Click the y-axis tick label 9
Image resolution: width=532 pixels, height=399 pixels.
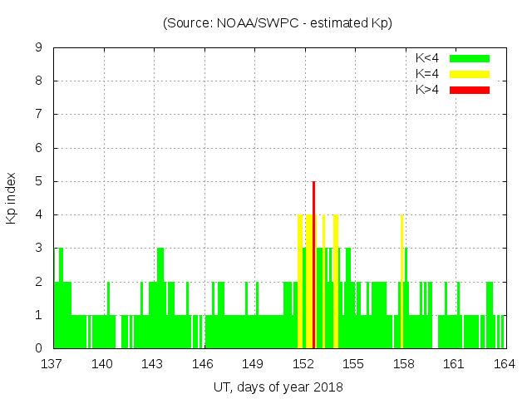(x=39, y=48)
